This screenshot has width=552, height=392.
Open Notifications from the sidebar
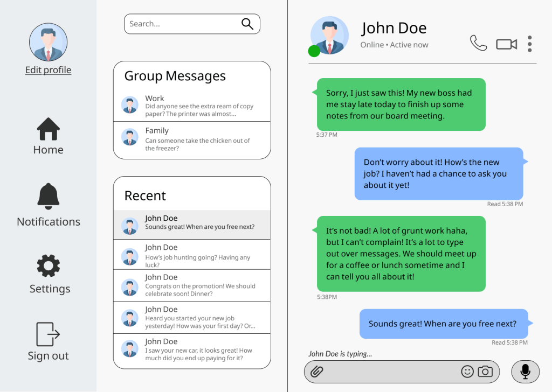48,205
